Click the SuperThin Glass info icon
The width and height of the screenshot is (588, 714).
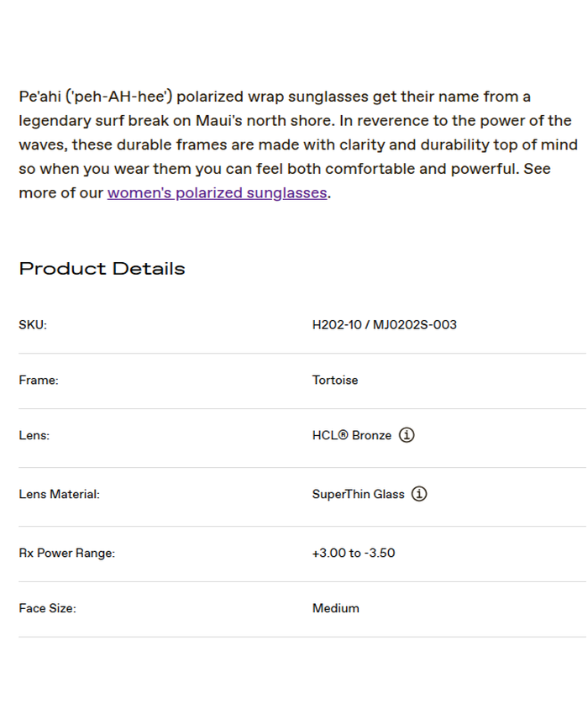click(x=419, y=494)
